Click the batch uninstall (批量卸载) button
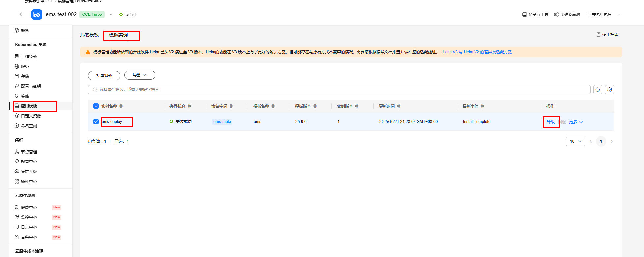 [x=104, y=76]
